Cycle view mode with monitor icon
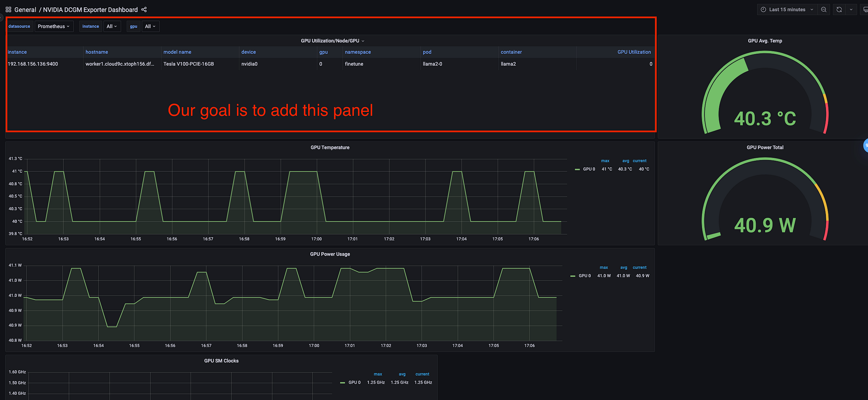This screenshot has width=868, height=400. tap(865, 10)
